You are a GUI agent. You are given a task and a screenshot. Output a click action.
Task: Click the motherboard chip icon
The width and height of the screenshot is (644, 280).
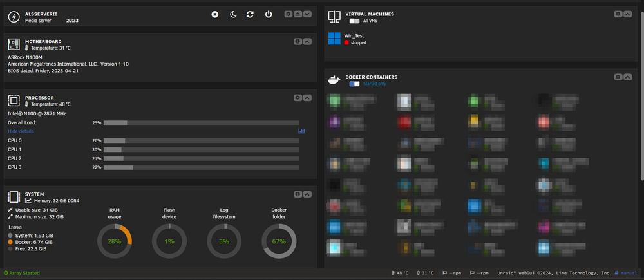14,44
